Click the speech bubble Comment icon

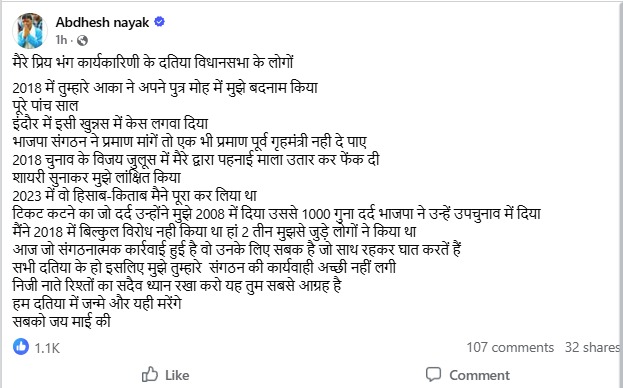coord(433,374)
